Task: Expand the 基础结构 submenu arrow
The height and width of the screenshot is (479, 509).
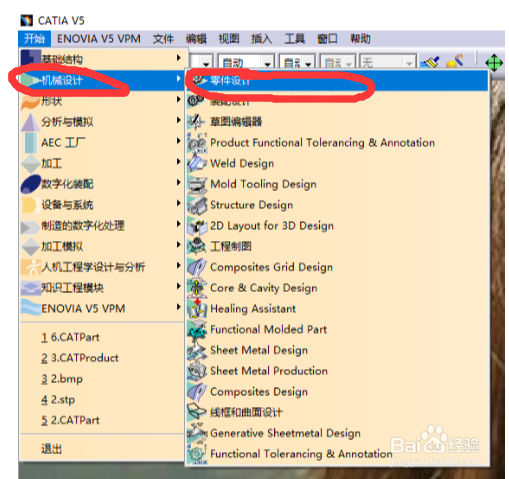Action: (x=179, y=58)
